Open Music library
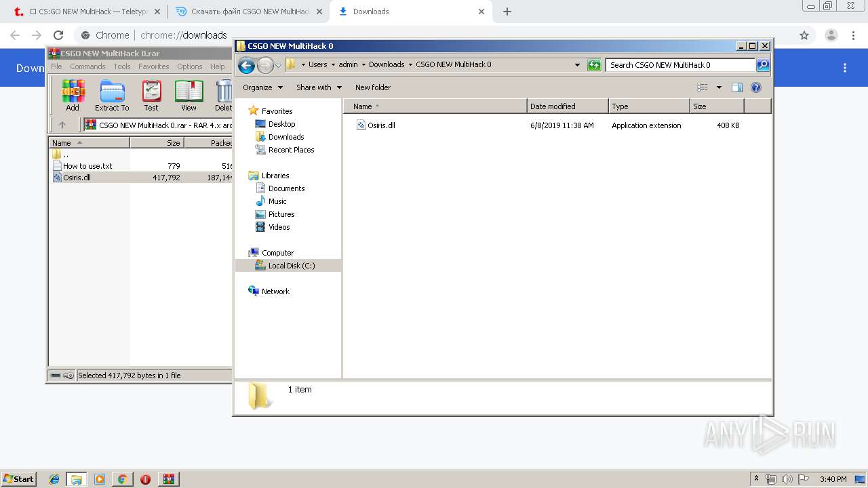 271,201
